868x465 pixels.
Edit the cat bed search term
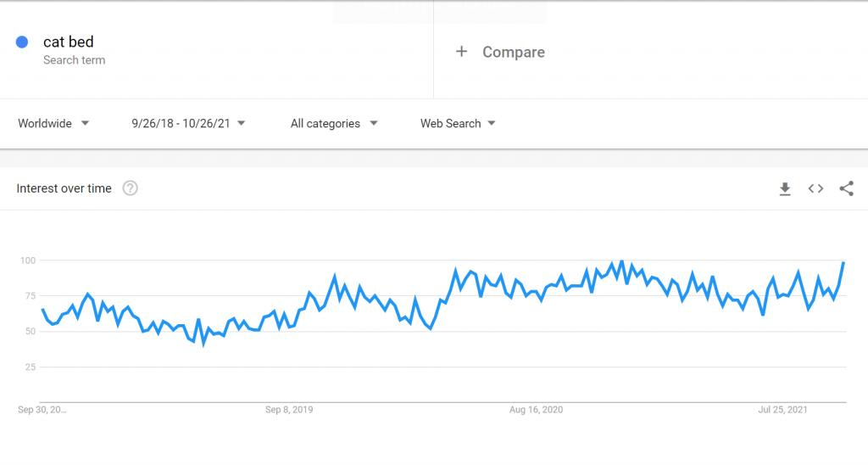pos(68,42)
